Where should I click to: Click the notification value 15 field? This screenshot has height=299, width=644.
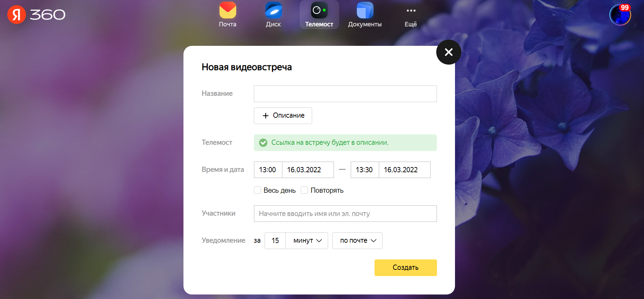275,241
